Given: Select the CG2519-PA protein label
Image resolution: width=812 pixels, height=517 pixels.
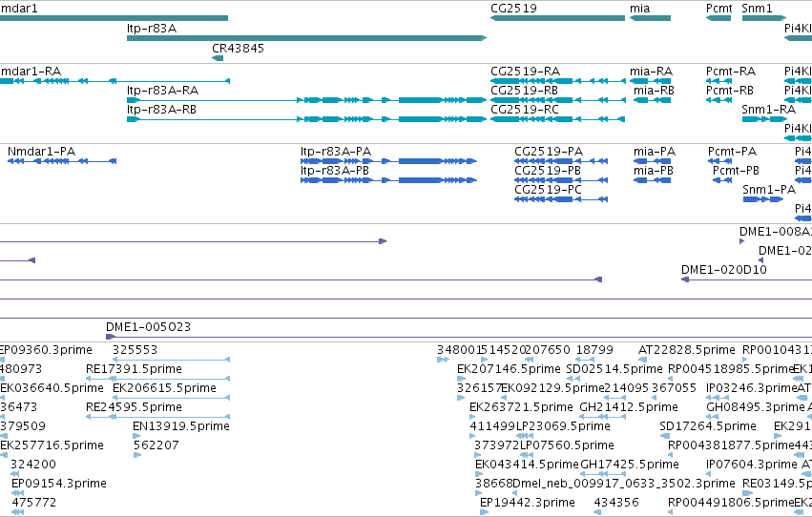Looking at the screenshot, I should point(549,152).
